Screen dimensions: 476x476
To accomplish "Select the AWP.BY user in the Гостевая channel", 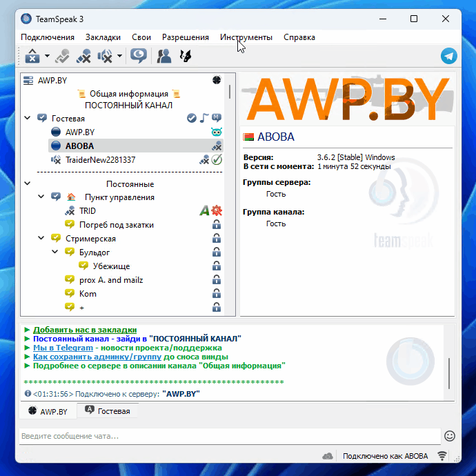I will tap(80, 132).
